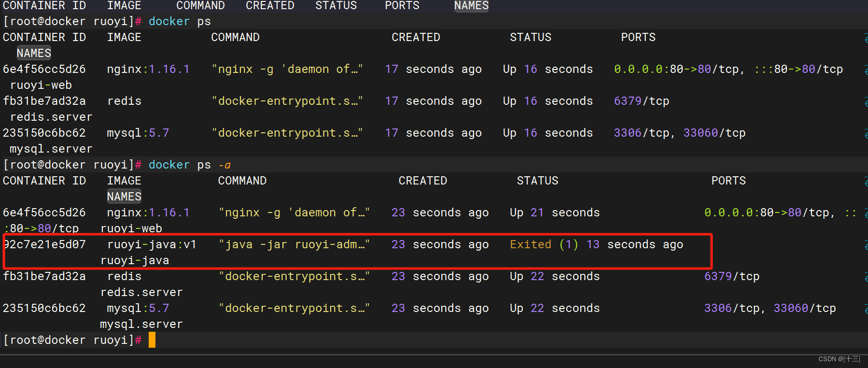Click nginx:1.16.1 in the Up 21 seconds row
This screenshot has width=868, height=368.
[x=148, y=212]
